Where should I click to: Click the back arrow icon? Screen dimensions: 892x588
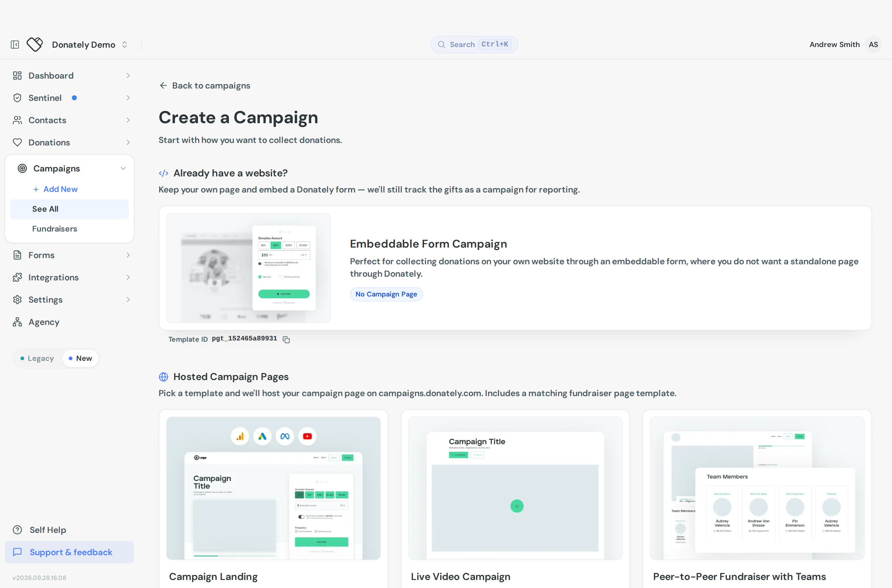(163, 85)
